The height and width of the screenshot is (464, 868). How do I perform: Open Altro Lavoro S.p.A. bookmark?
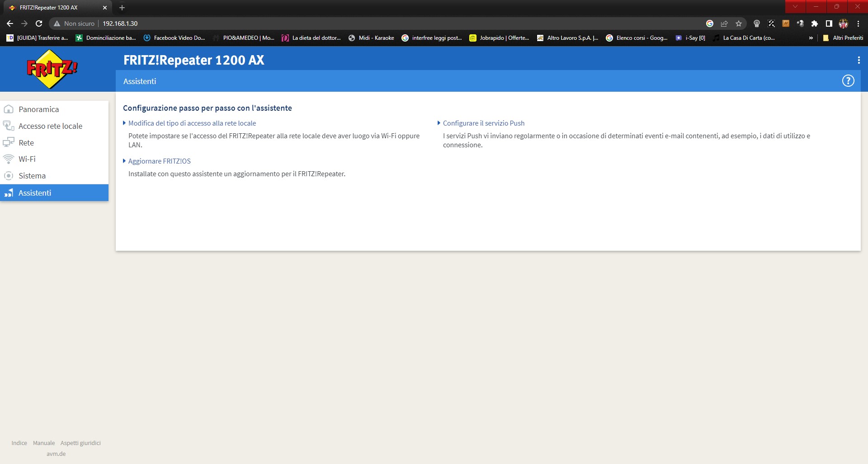coord(568,38)
